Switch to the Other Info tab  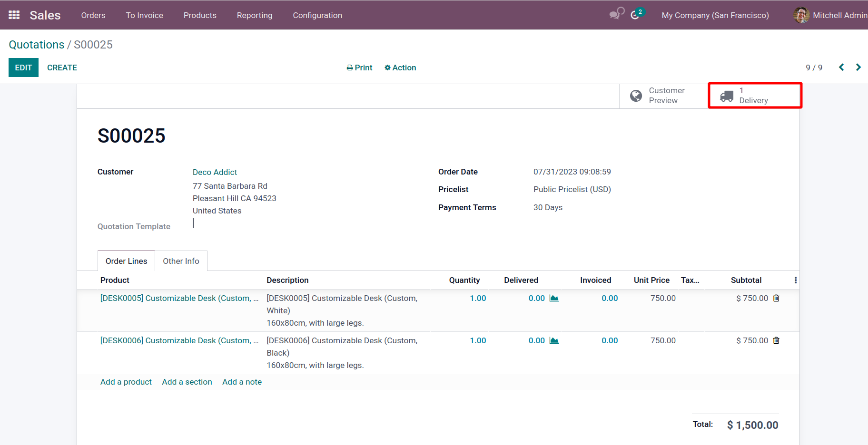pyautogui.click(x=181, y=261)
